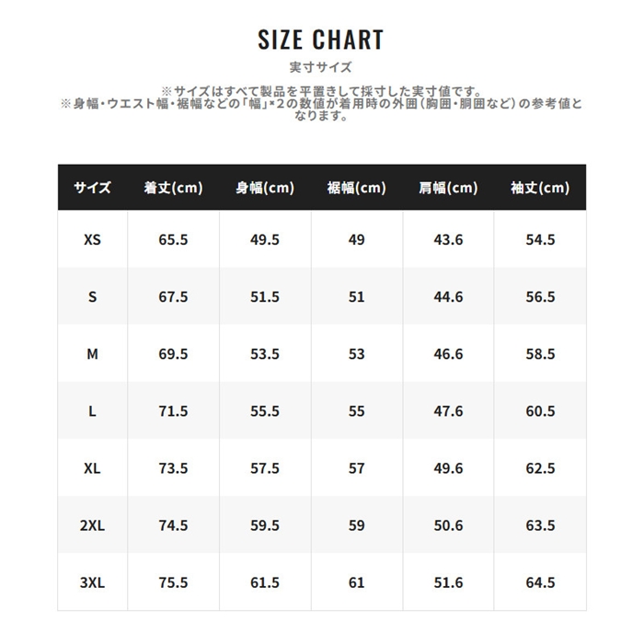Image resolution: width=644 pixels, height=644 pixels.
Task: Click the 2XL size row label
Action: [x=92, y=525]
